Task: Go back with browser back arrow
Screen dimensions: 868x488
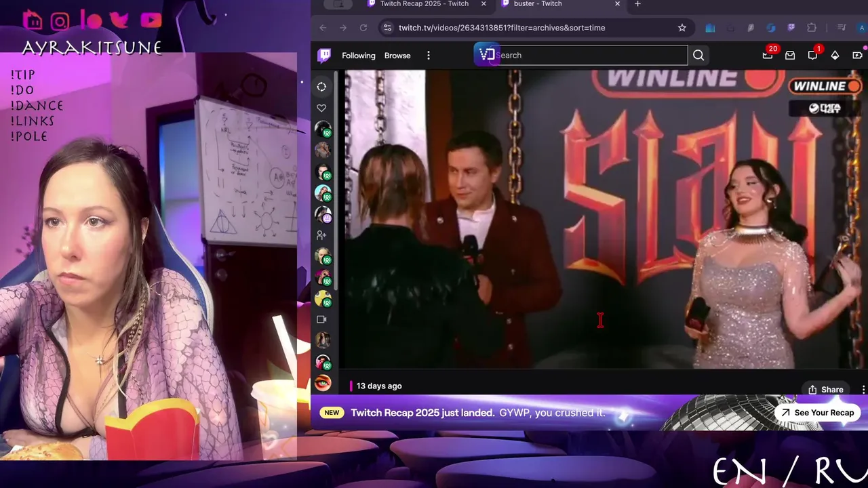Action: click(x=323, y=28)
